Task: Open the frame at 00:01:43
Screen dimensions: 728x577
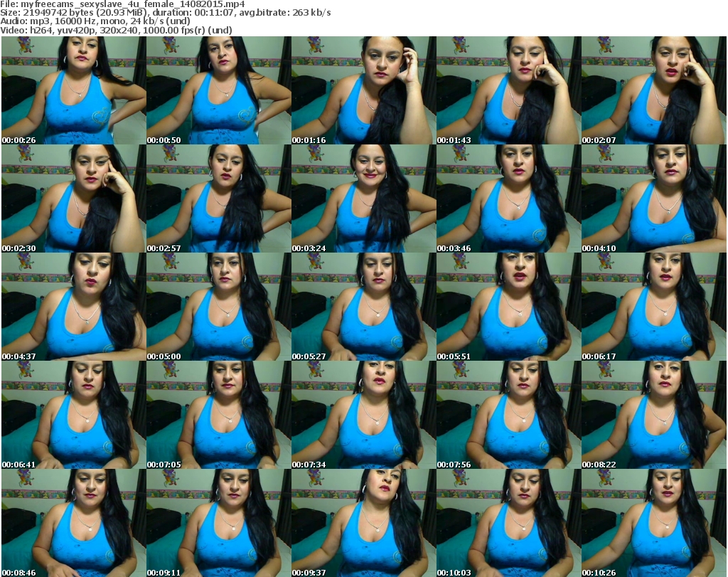Action: coord(509,90)
